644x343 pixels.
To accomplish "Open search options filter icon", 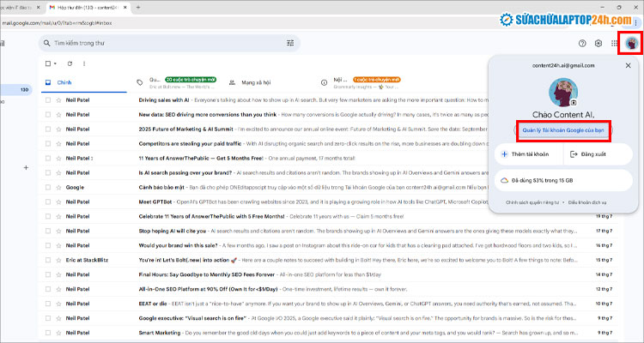I will tap(290, 43).
